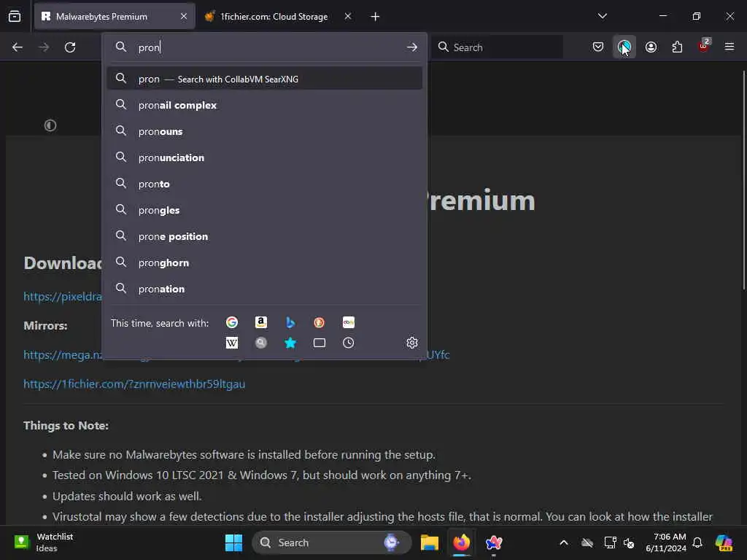Select the "pronto" suggestion

point(264,184)
